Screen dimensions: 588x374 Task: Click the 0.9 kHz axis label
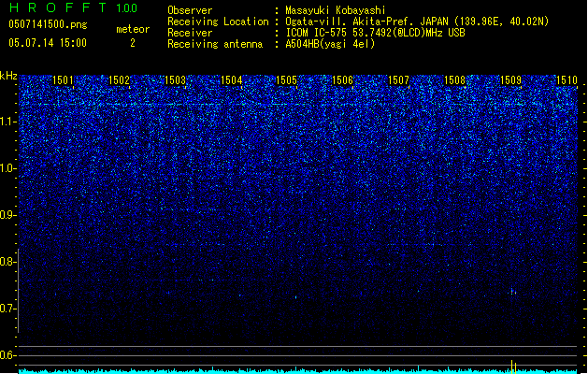tap(8, 215)
